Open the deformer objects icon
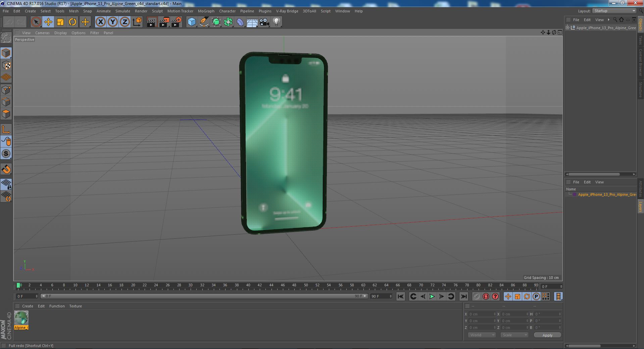The width and height of the screenshot is (644, 349). (x=240, y=22)
